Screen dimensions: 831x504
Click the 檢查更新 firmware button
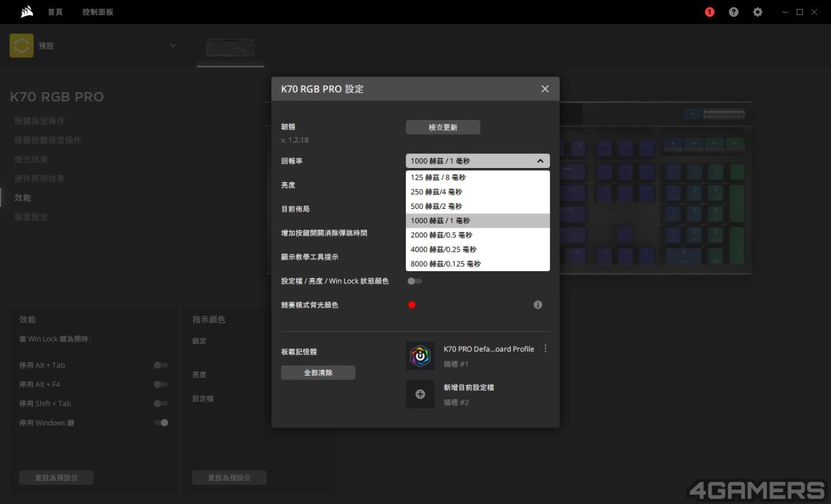[x=443, y=127]
